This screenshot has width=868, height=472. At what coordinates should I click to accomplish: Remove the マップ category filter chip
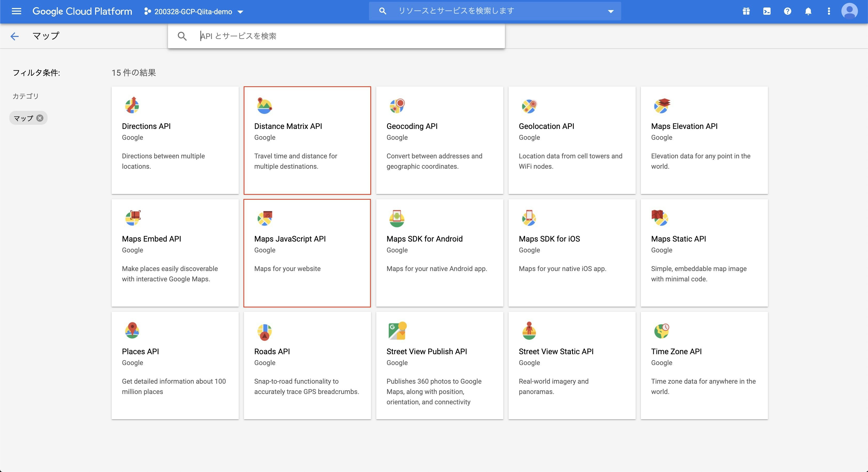[x=40, y=118]
